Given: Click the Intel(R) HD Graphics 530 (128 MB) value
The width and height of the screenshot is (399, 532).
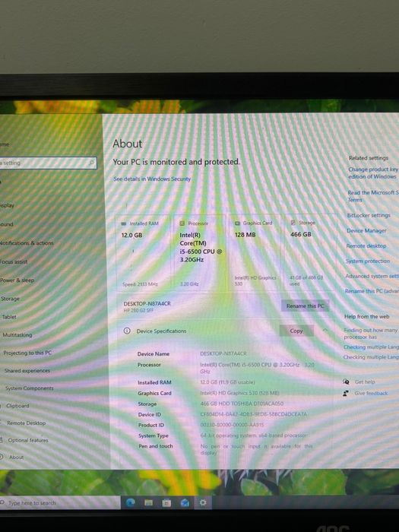Looking at the screenshot, I should [x=239, y=393].
